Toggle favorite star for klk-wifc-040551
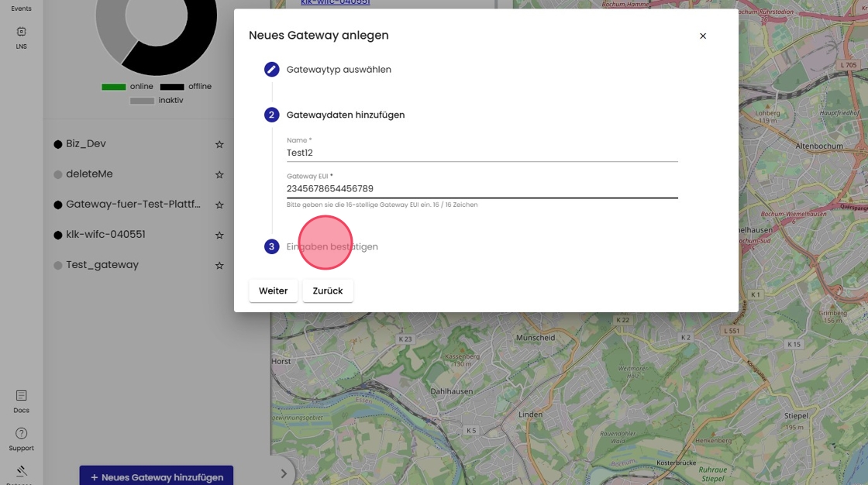 click(x=219, y=236)
